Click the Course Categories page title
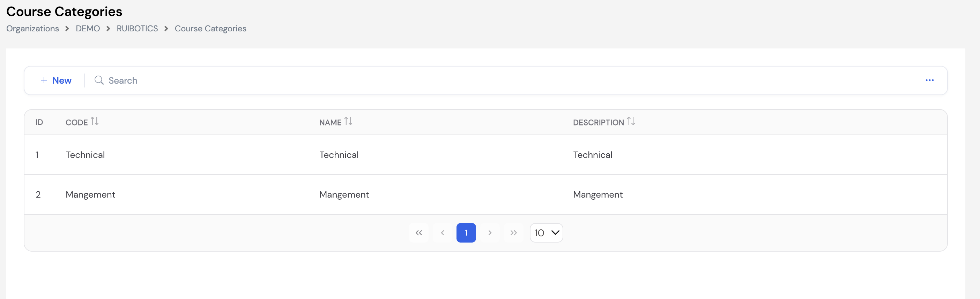This screenshot has width=980, height=299. point(64,11)
